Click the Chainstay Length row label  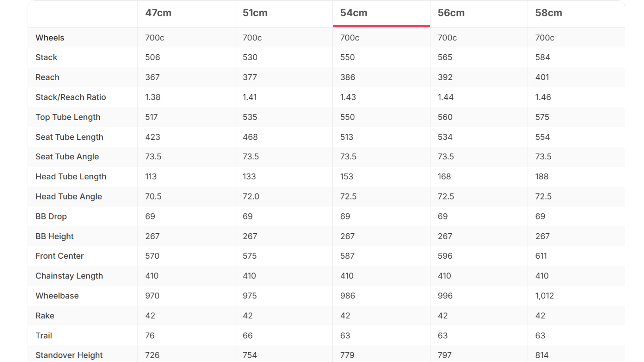69,276
